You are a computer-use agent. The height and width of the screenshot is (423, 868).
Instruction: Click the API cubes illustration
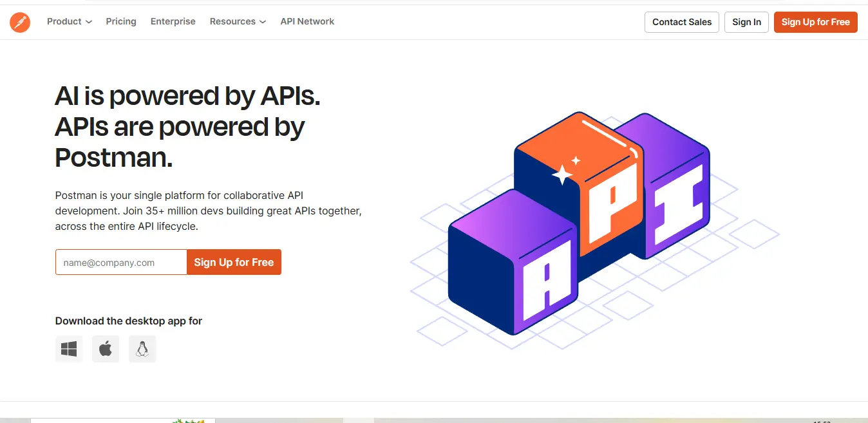coord(594,230)
